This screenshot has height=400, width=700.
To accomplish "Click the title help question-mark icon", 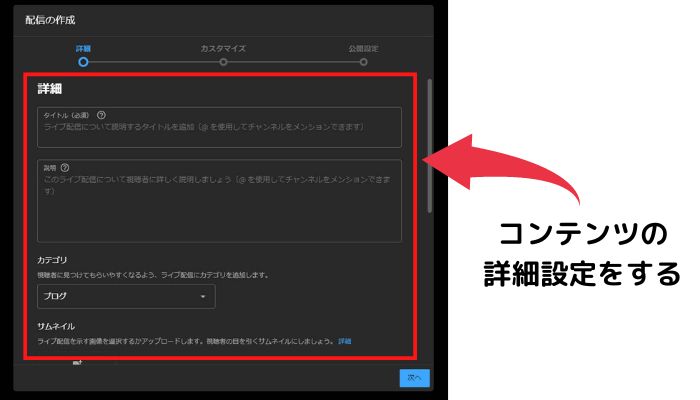I will tap(101, 115).
